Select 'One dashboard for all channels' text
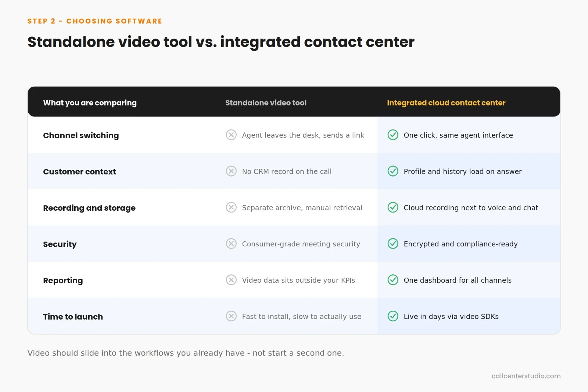The width and height of the screenshot is (588, 392). tap(458, 280)
